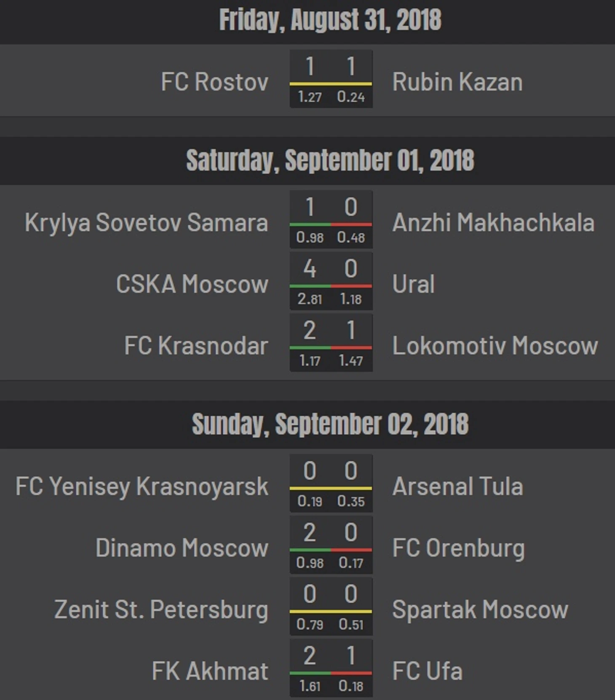Click the Dinamo Moscow team link

[x=182, y=548]
